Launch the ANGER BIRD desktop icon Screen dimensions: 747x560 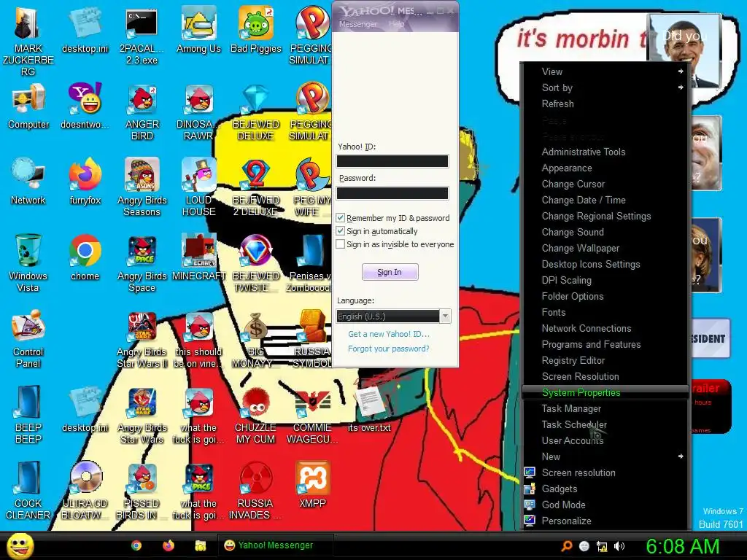(x=142, y=112)
